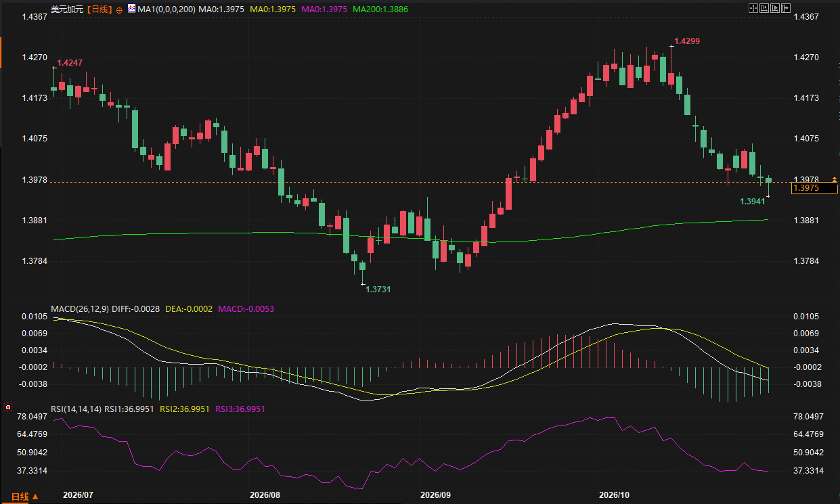840x504 pixels.
Task: Click the export arrow icon at top right
Action: pyautogui.click(x=786, y=8)
